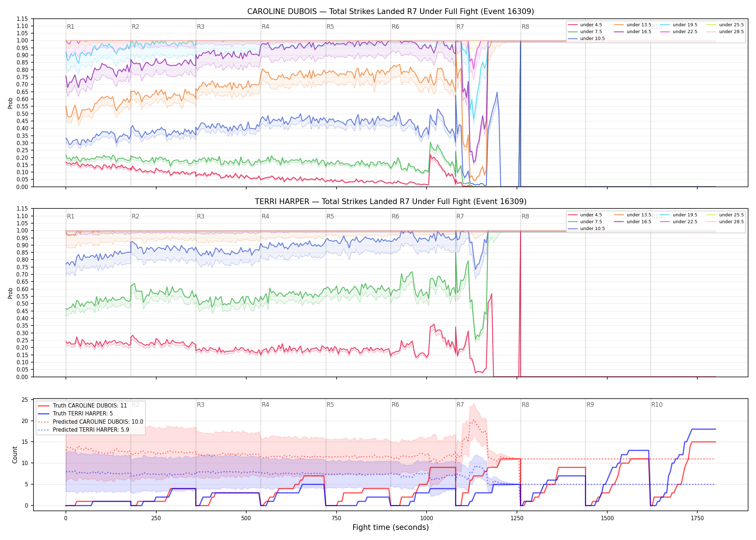Select the R3 round label in the Count chart

[201, 405]
